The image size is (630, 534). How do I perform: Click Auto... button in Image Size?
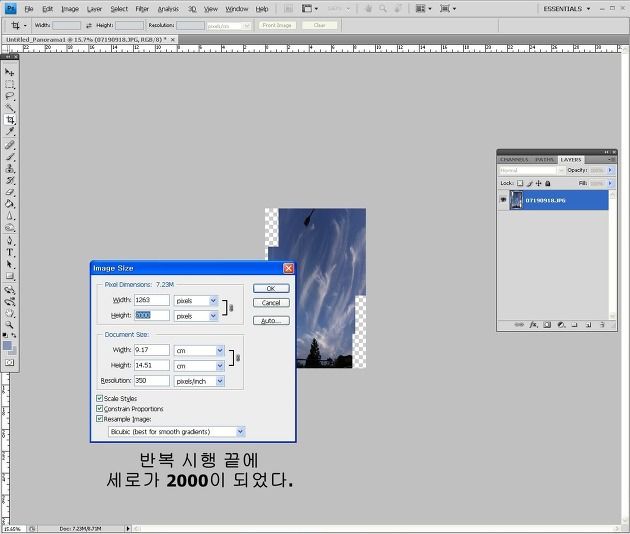pyautogui.click(x=271, y=320)
